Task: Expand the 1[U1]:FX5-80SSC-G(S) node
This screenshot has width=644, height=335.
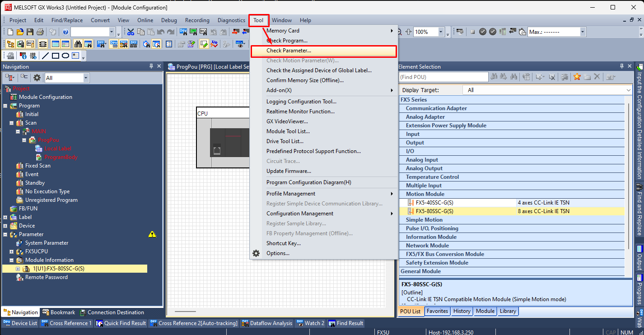Action: tap(18, 269)
